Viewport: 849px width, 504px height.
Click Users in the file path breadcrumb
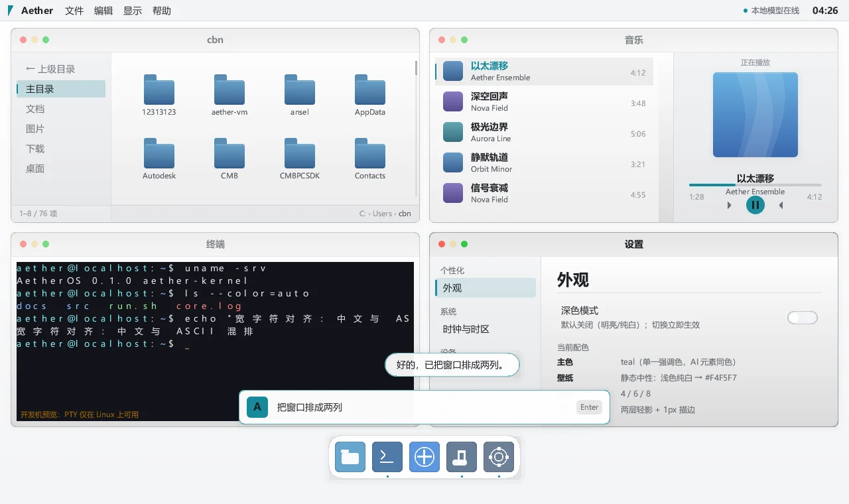[382, 214]
